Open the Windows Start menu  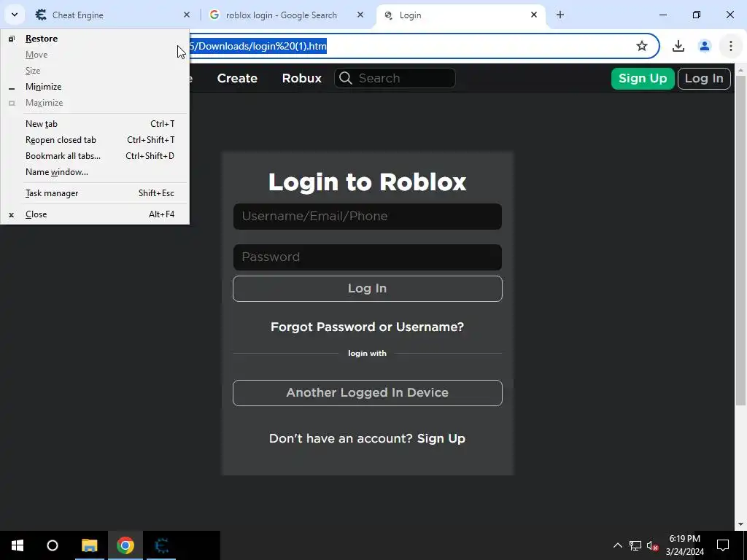(18, 545)
